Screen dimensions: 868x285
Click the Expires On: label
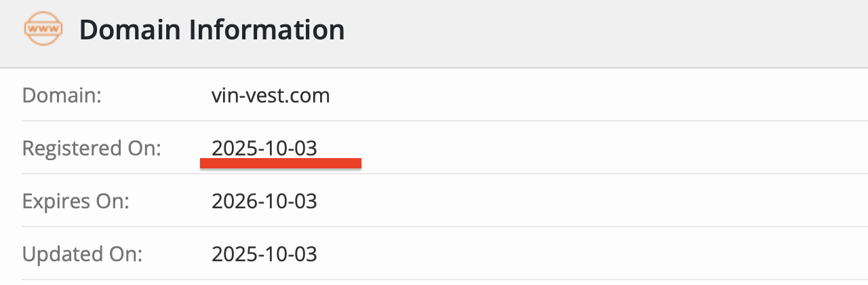click(x=75, y=201)
